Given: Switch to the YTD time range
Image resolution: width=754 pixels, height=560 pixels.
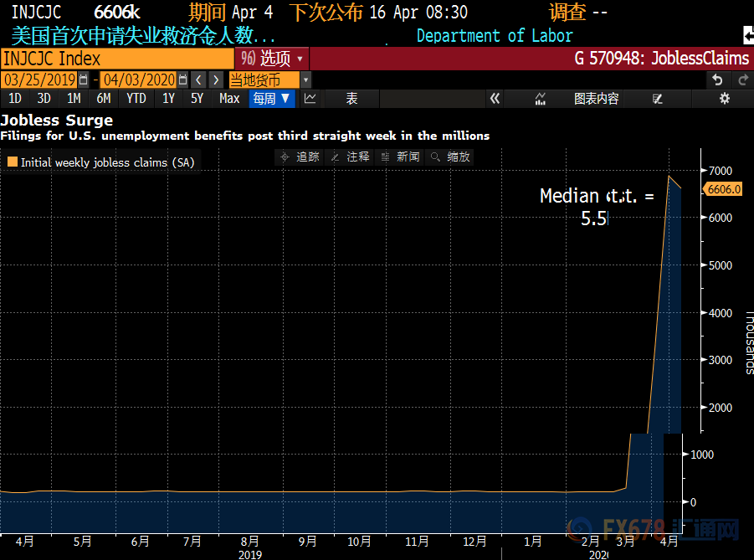Looking at the screenshot, I should coord(136,99).
